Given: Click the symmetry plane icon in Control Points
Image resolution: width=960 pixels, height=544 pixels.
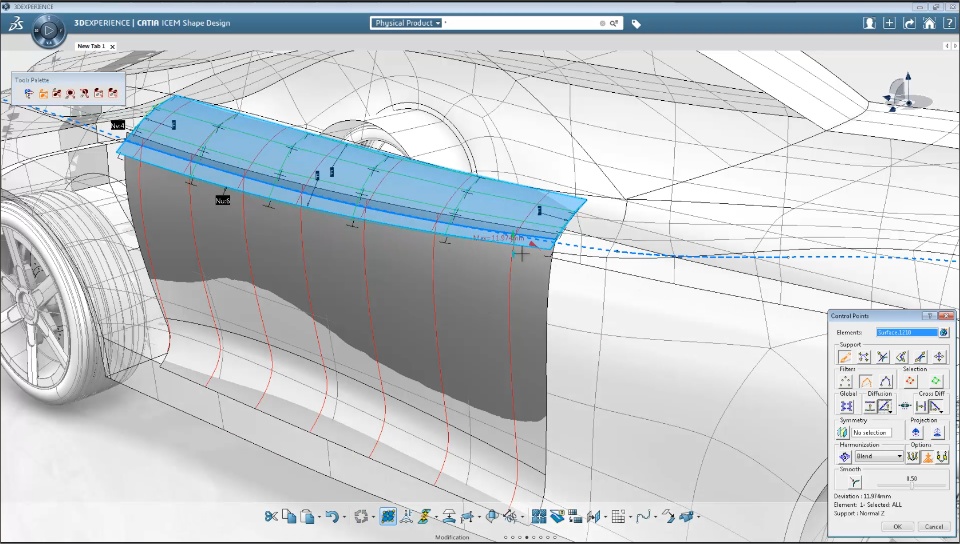Looking at the screenshot, I should pyautogui.click(x=844, y=432).
